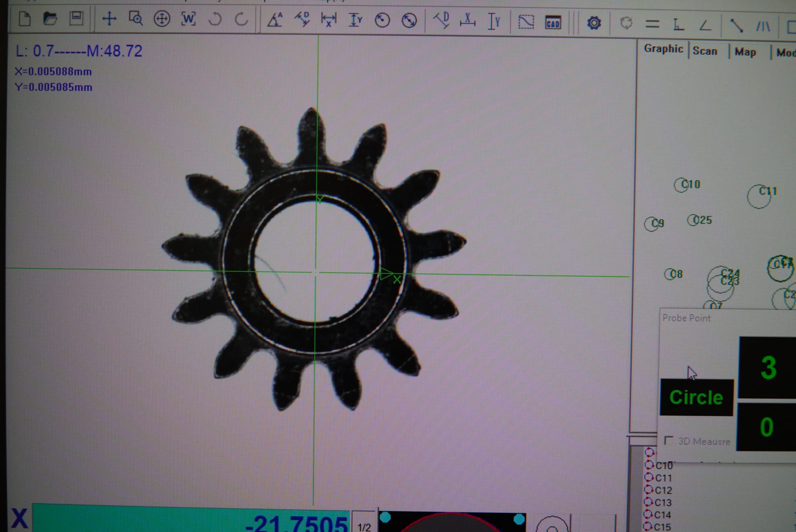
Task: Enable the 3D Meausre checkbox
Action: [x=668, y=440]
